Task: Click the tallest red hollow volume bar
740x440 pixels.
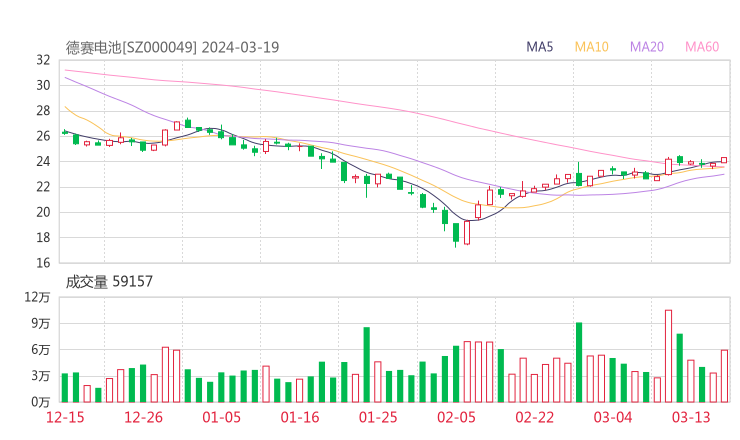Action: 668,356
